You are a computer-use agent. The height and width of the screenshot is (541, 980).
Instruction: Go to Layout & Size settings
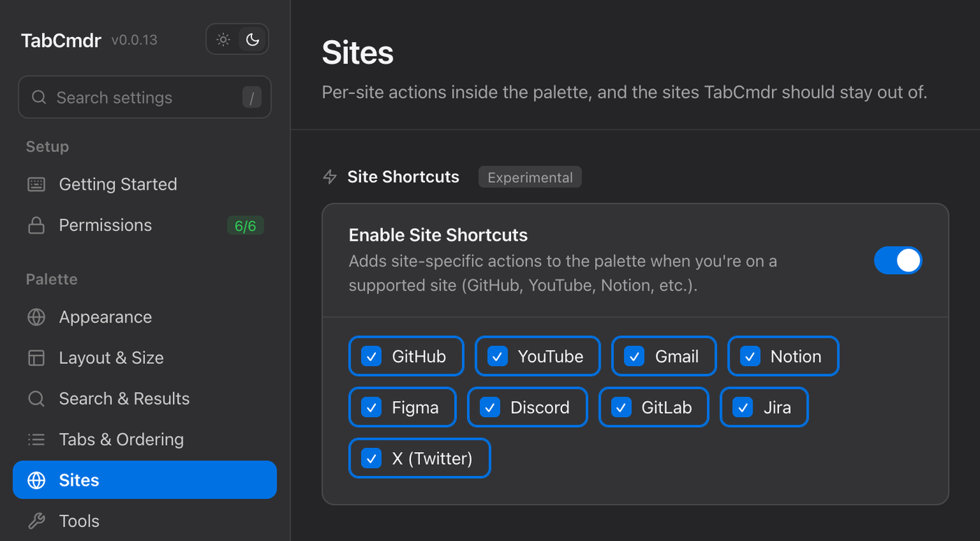point(145,358)
